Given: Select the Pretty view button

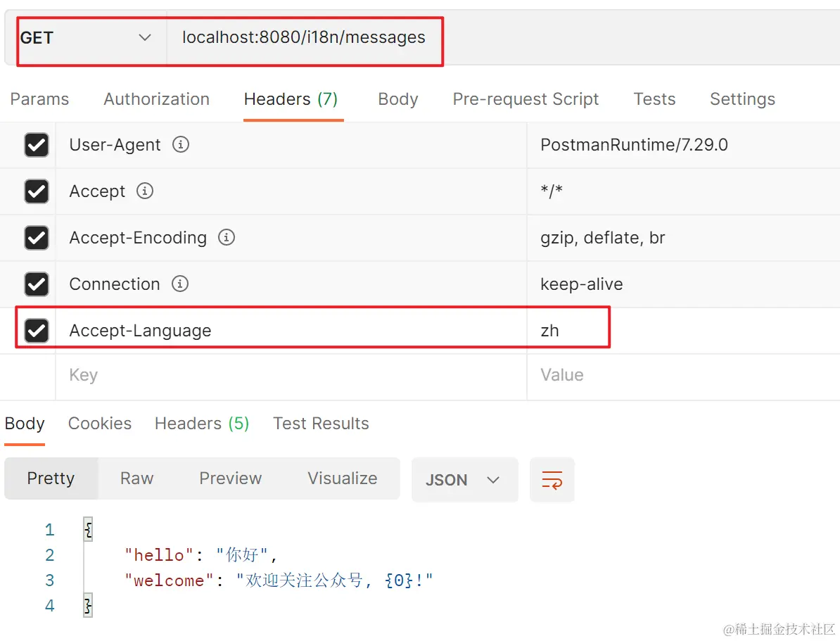Looking at the screenshot, I should tap(51, 478).
